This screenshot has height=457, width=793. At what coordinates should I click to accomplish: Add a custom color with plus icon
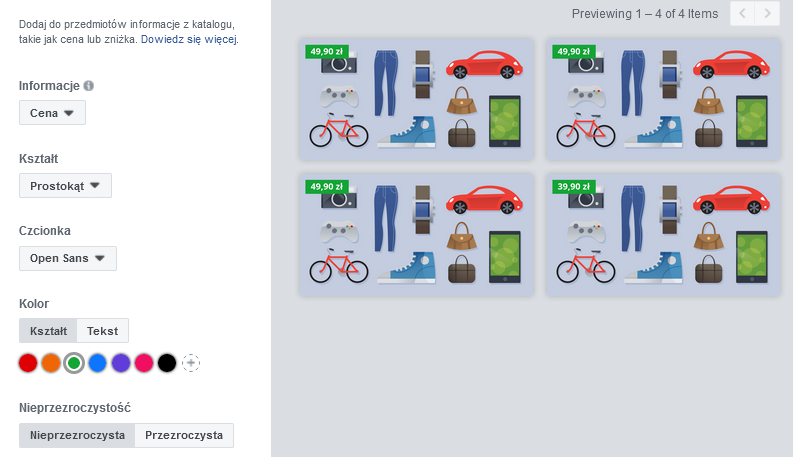[191, 363]
